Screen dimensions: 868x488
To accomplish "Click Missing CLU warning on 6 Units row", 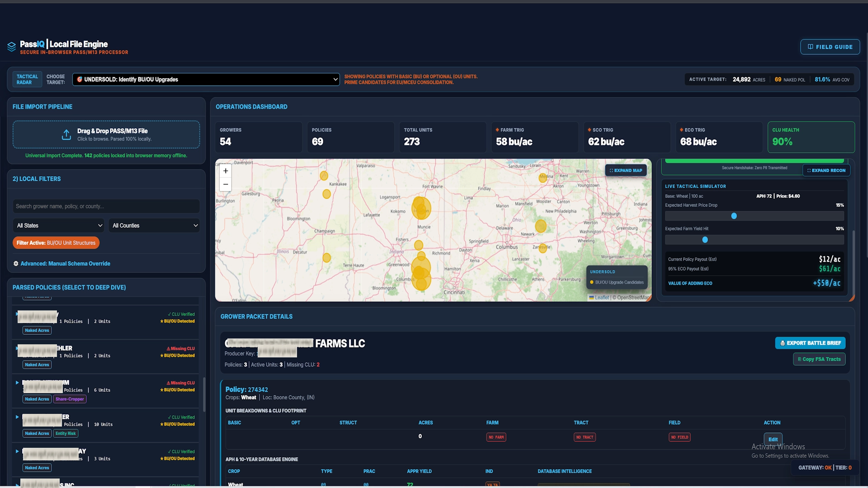I will click(x=180, y=383).
